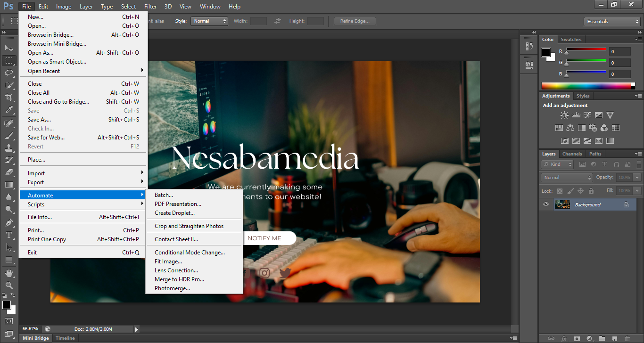Viewport: 644px width, 343px height.
Task: Toggle lock transparent pixels
Action: coord(560,191)
